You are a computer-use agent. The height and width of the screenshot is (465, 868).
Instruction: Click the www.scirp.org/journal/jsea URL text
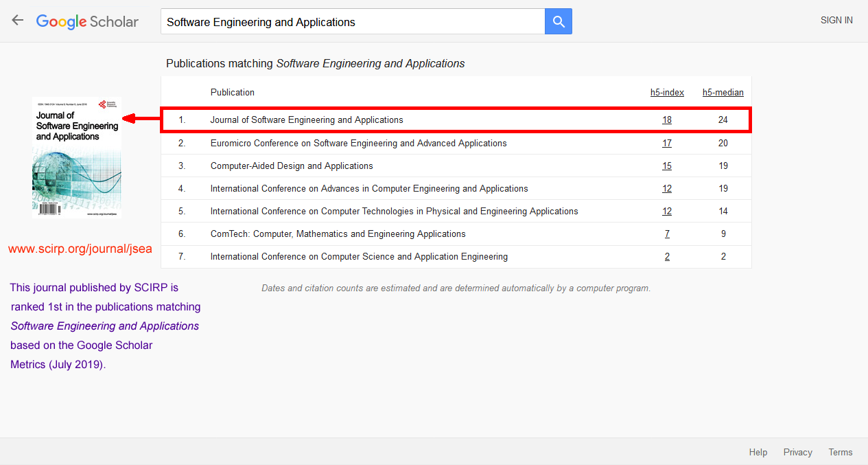click(x=80, y=249)
